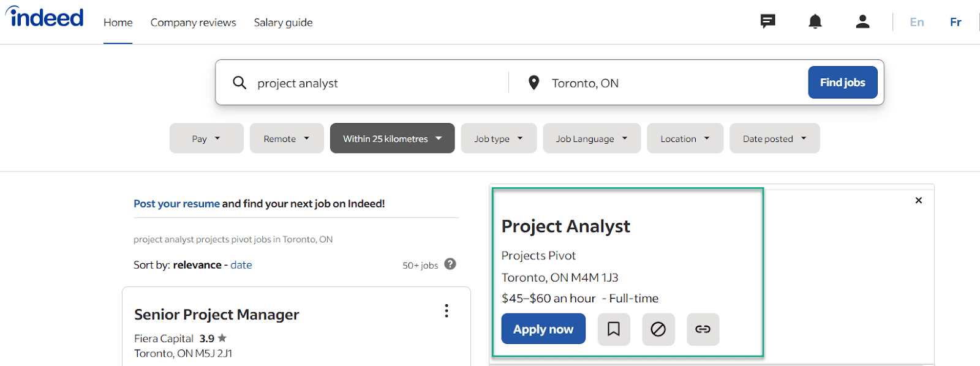Image resolution: width=980 pixels, height=366 pixels.
Task: Click the Project Analyst job title heading
Action: coord(566,226)
